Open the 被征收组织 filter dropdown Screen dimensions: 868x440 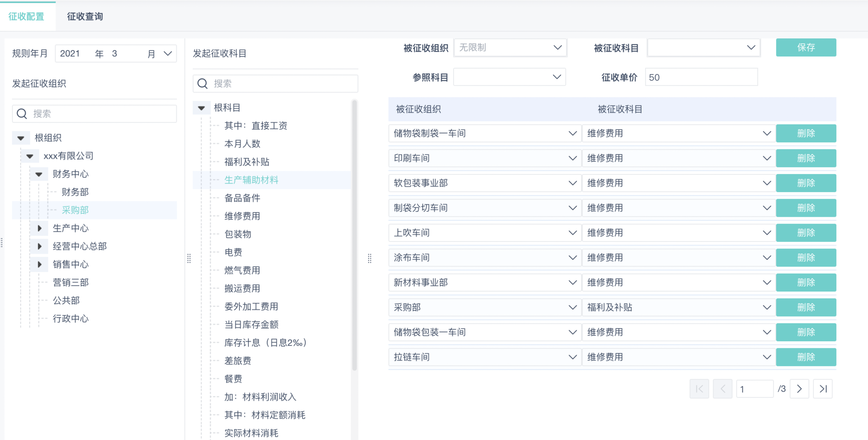[x=510, y=48]
